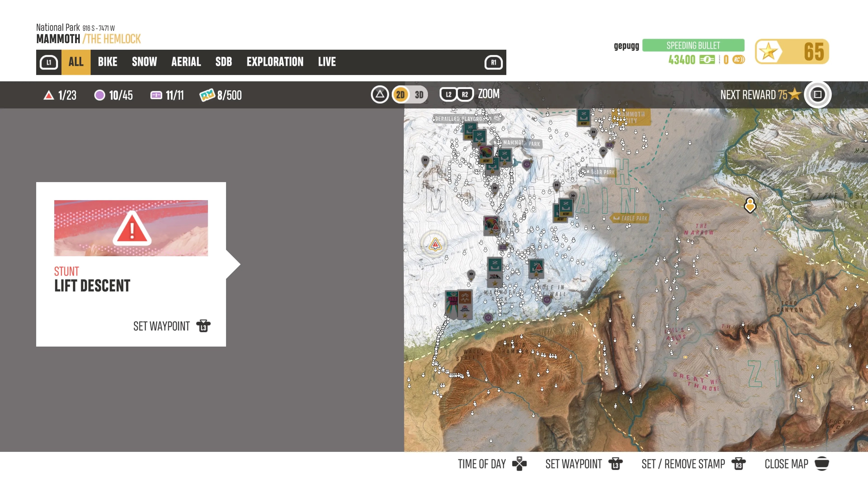Click the Lift Descent stunt thumbnail

(x=131, y=228)
